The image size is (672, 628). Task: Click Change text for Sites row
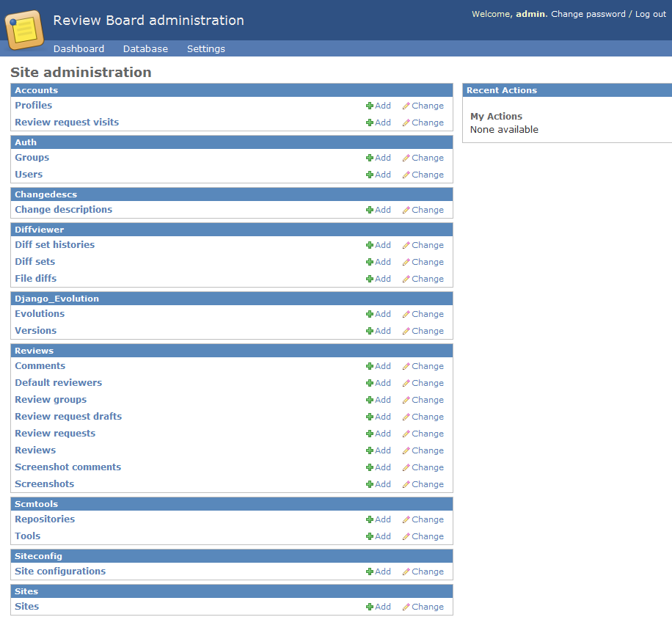tap(428, 607)
